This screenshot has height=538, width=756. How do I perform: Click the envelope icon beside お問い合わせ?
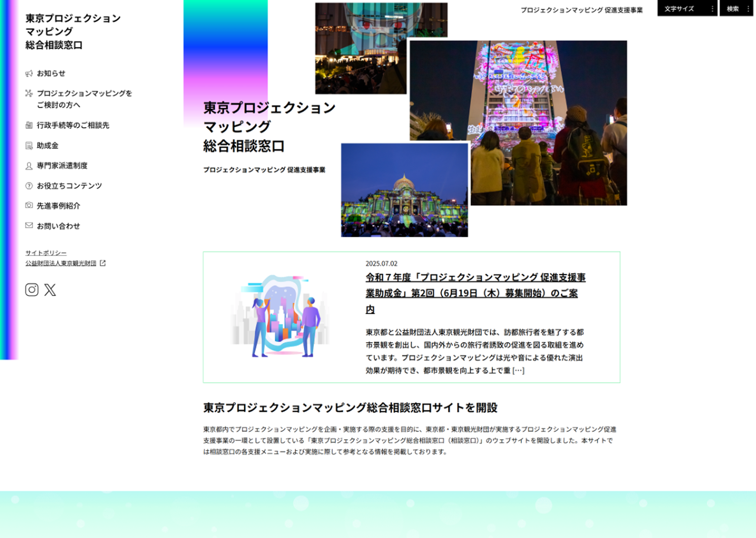click(29, 226)
